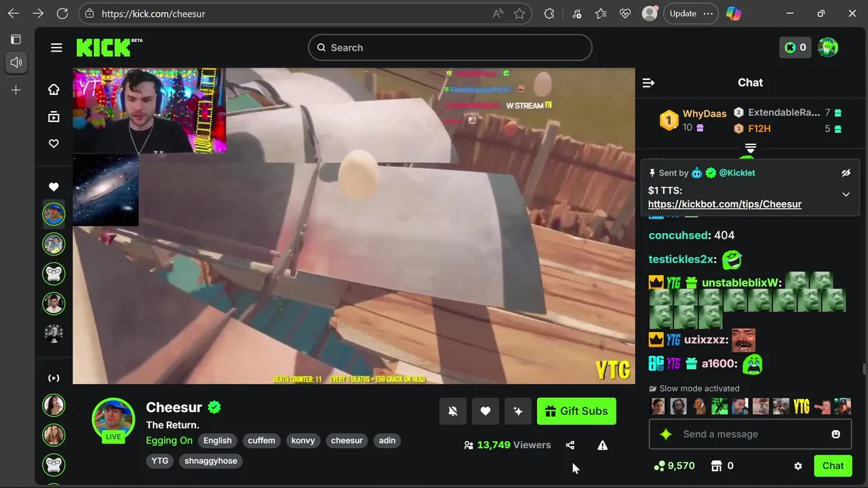Image resolution: width=868 pixels, height=488 pixels.
Task: Click WhyDaas top gifter entry
Action: (692, 120)
